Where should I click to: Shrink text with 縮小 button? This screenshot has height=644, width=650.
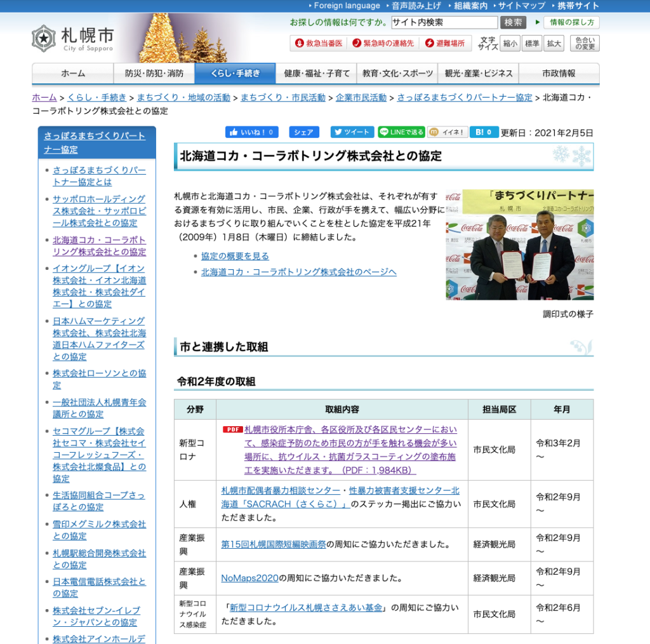[510, 44]
